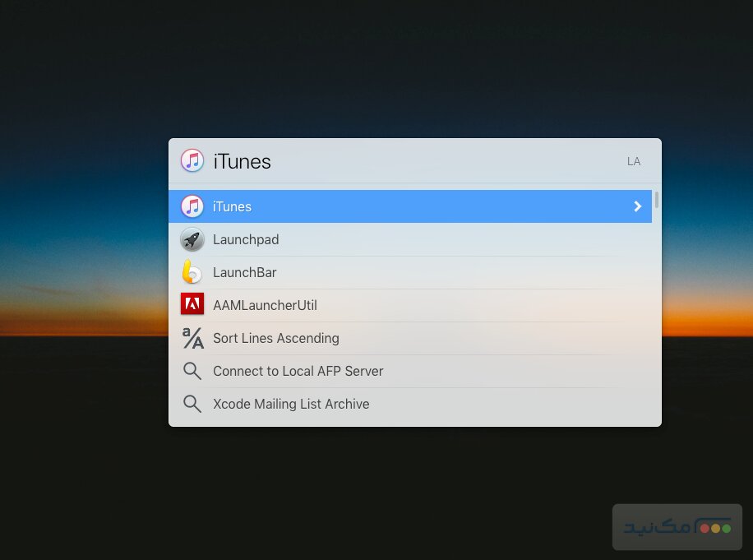The height and width of the screenshot is (560, 753).
Task: Click the iTunes icon in the header bar
Action: coord(192,161)
